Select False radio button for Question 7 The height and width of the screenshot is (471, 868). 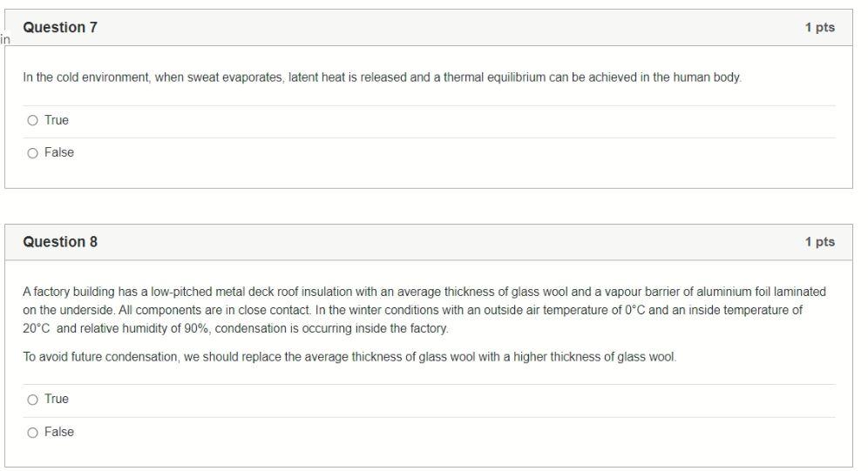coord(32,153)
